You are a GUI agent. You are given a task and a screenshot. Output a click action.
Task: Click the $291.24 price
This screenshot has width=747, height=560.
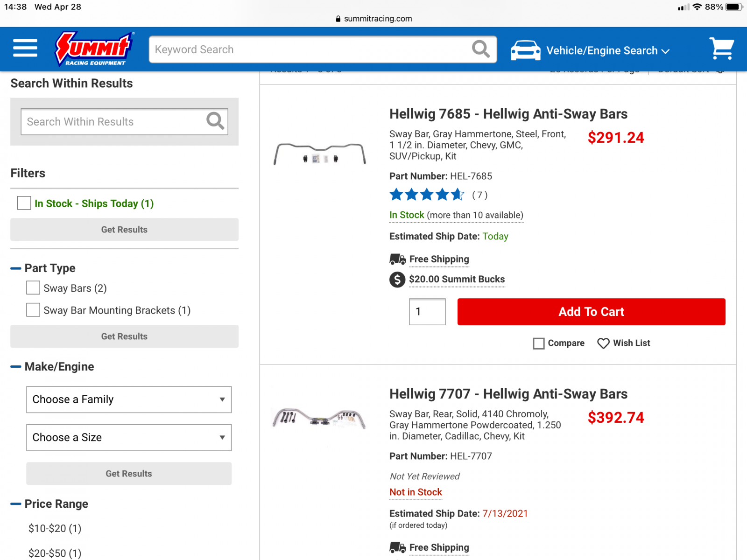(616, 138)
